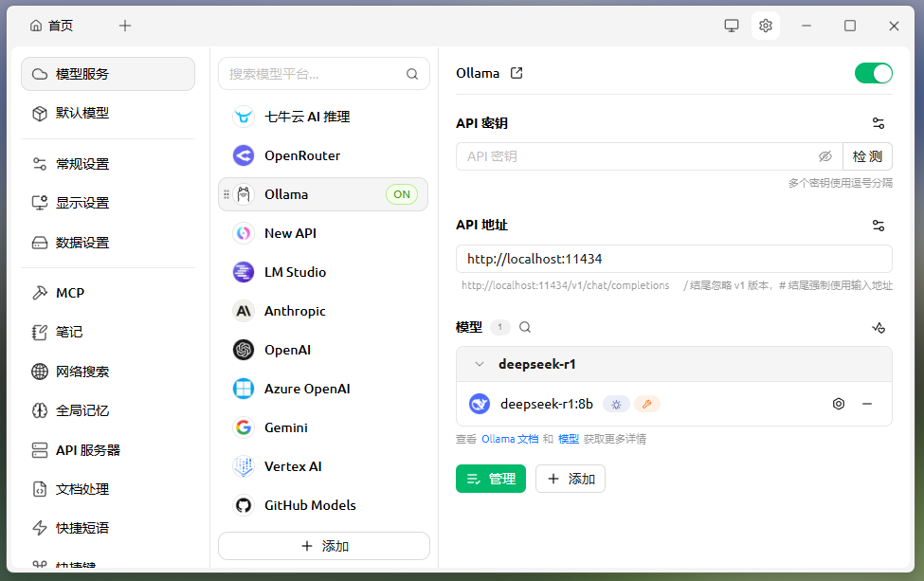Click the green 管理 manage button
924x581 pixels.
491,479
